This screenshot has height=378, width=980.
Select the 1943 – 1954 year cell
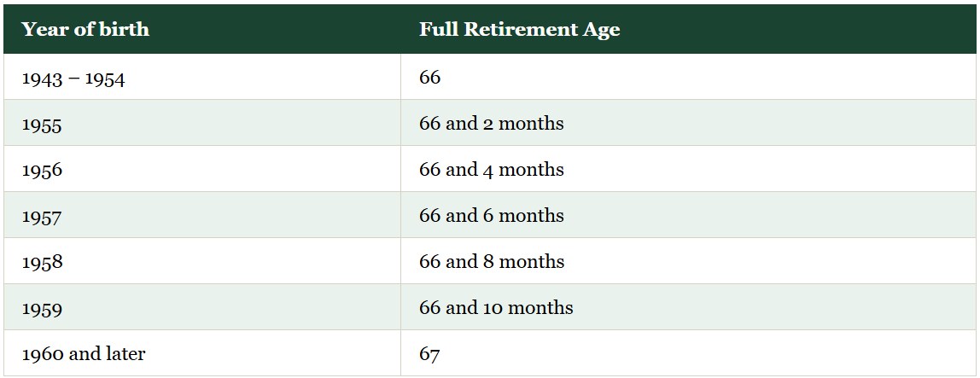[x=201, y=77]
